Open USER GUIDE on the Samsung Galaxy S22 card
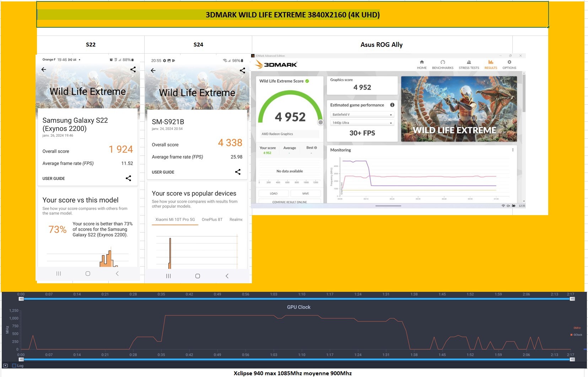The width and height of the screenshot is (588, 377). coord(54,179)
